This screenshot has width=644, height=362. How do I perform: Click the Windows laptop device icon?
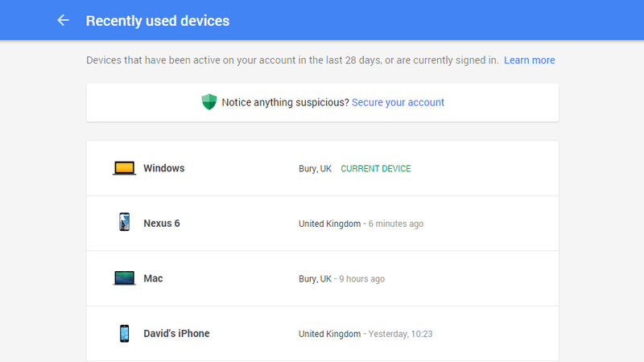(x=124, y=168)
